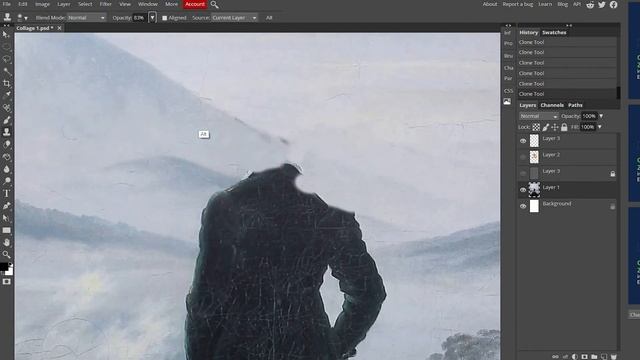Show Layer 2 via its visibility toggle
Image resolution: width=640 pixels, height=360 pixels.
tap(523, 157)
